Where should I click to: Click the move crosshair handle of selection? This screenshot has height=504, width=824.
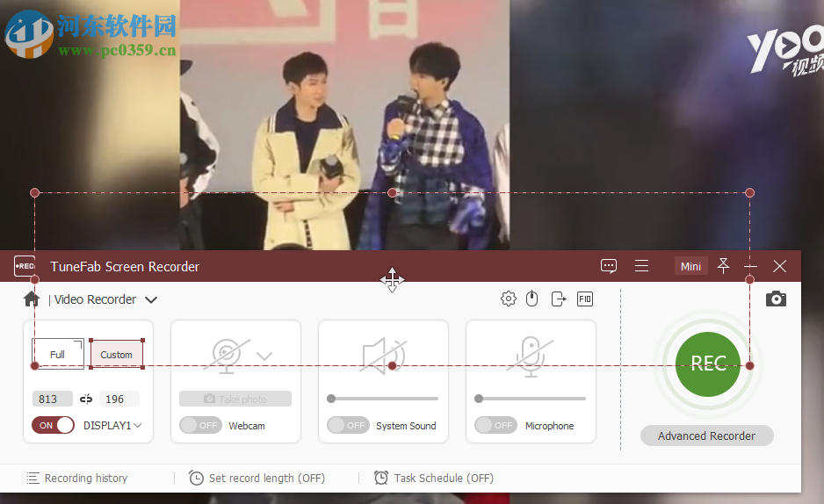(392, 280)
